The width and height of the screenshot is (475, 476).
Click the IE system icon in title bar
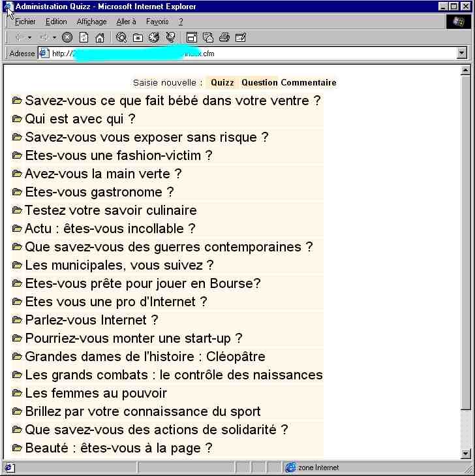(x=8, y=7)
